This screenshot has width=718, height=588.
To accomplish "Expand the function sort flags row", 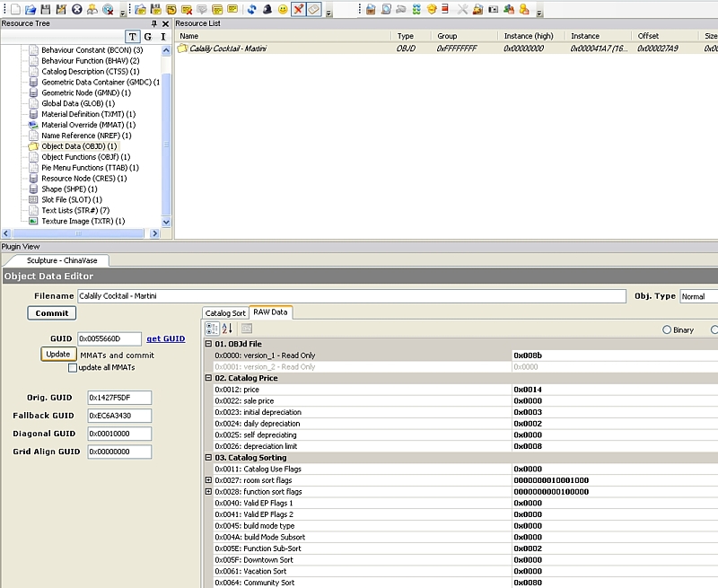I will (x=209, y=492).
